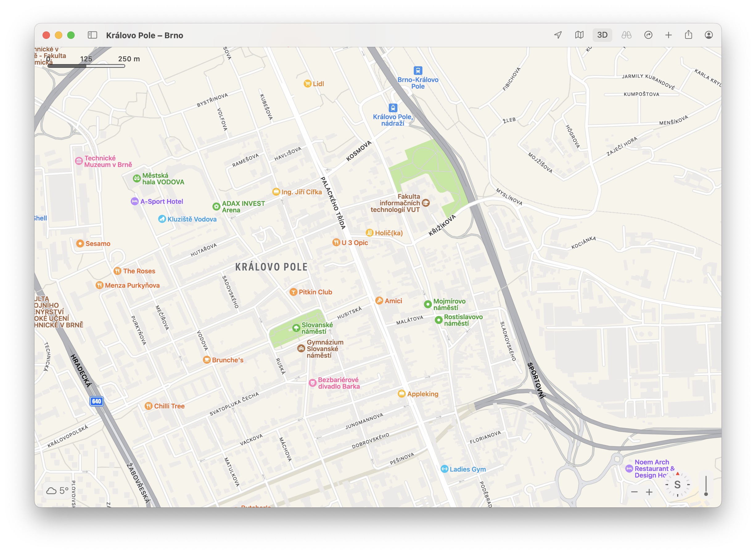Select the Technické Muzeum v Brně pin
This screenshot has height=553, width=756.
(79, 161)
